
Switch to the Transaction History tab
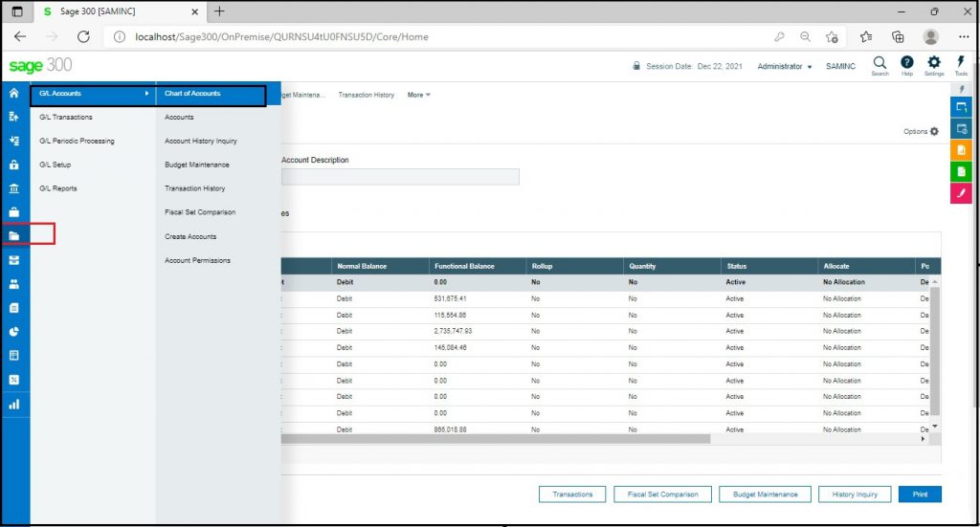click(367, 95)
